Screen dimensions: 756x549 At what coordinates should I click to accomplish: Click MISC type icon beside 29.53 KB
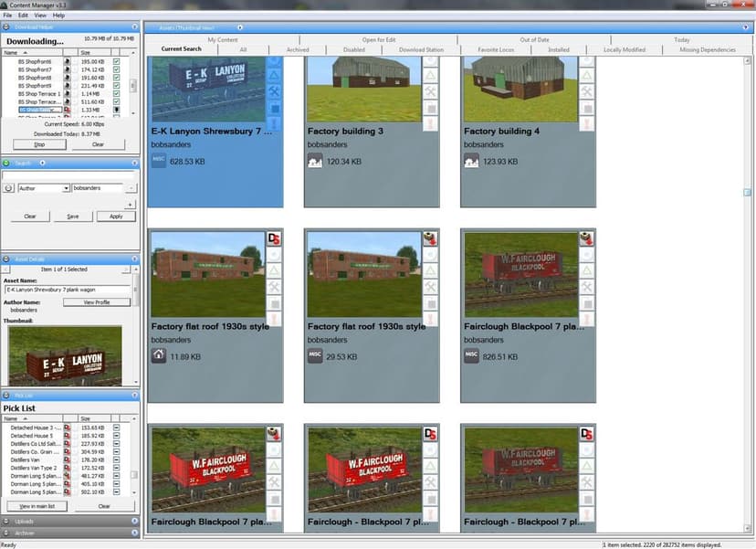point(315,356)
